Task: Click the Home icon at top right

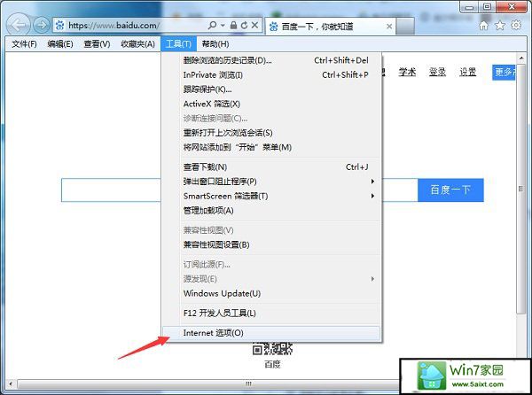Action: pyautogui.click(x=484, y=26)
